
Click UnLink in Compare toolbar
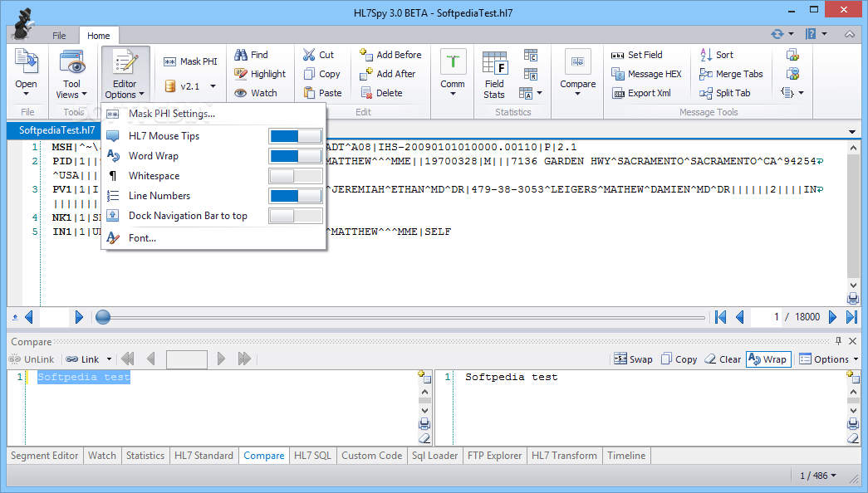(x=32, y=359)
